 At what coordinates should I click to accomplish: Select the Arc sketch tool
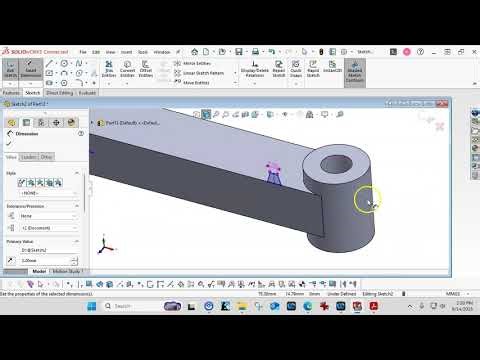click(x=64, y=73)
